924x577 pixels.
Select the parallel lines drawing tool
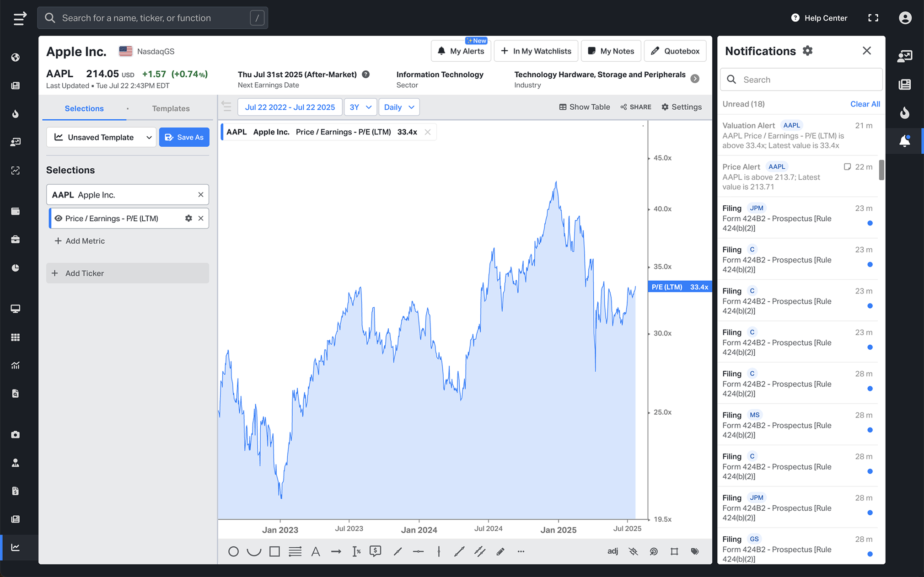[295, 551]
